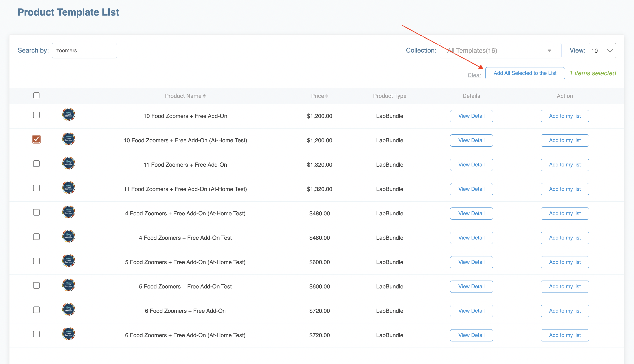View Detail for 6 Food Zoomers + Free Add-On

coord(471,311)
